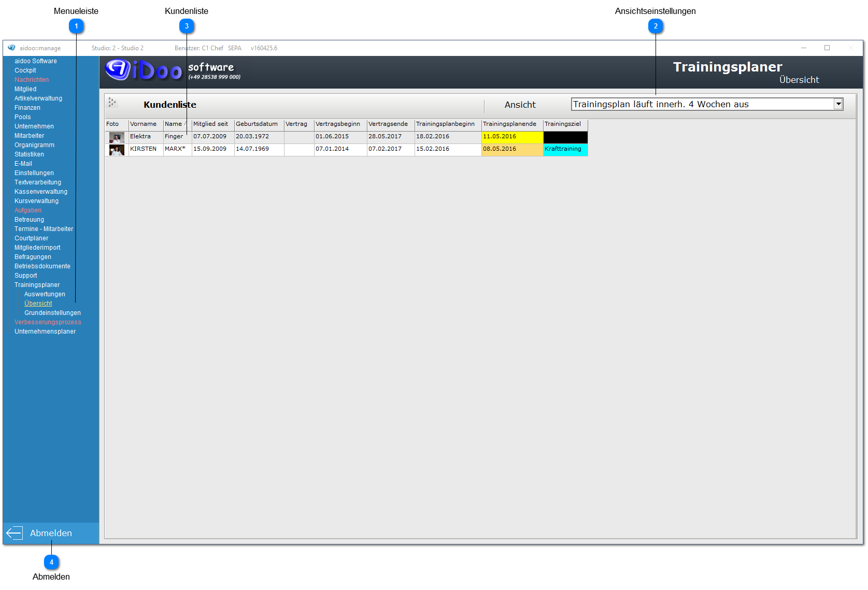Select the KIRSTEN first name cell
868x590 pixels.
click(x=146, y=149)
